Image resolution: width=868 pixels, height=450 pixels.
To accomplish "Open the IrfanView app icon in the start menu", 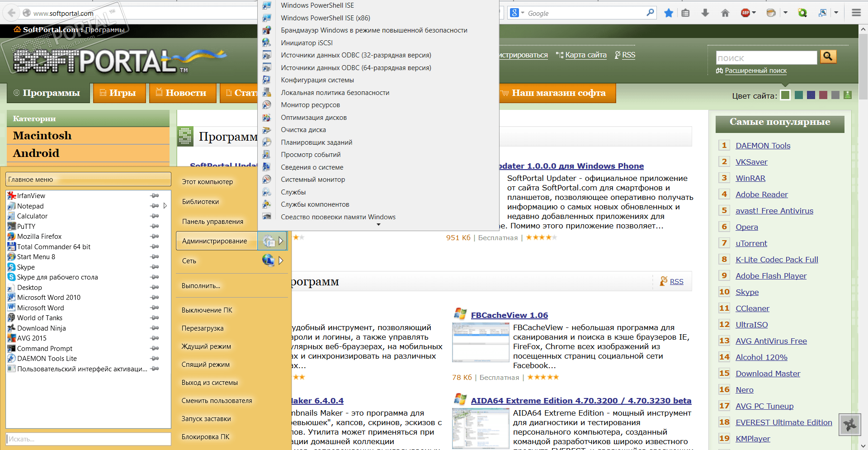I will 12,196.
